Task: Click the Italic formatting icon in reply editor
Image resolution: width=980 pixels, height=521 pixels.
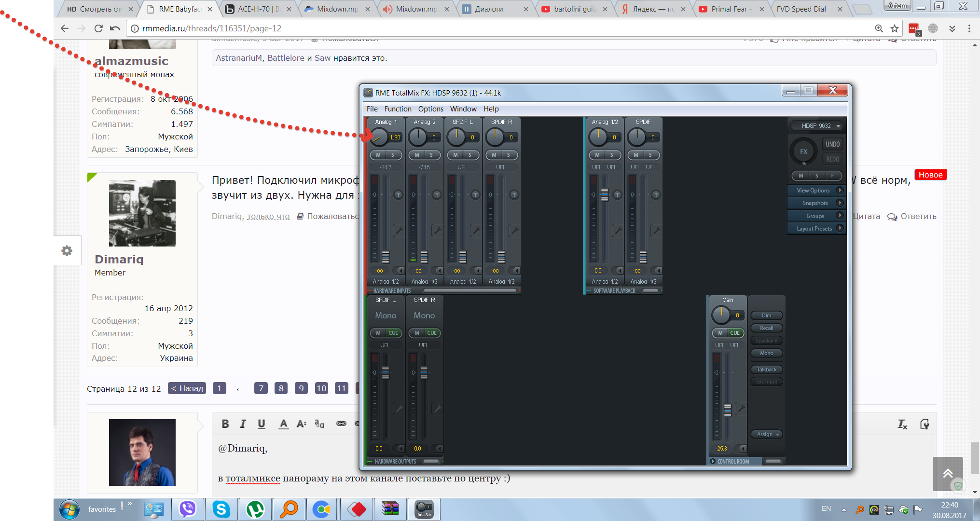Action: click(243, 424)
